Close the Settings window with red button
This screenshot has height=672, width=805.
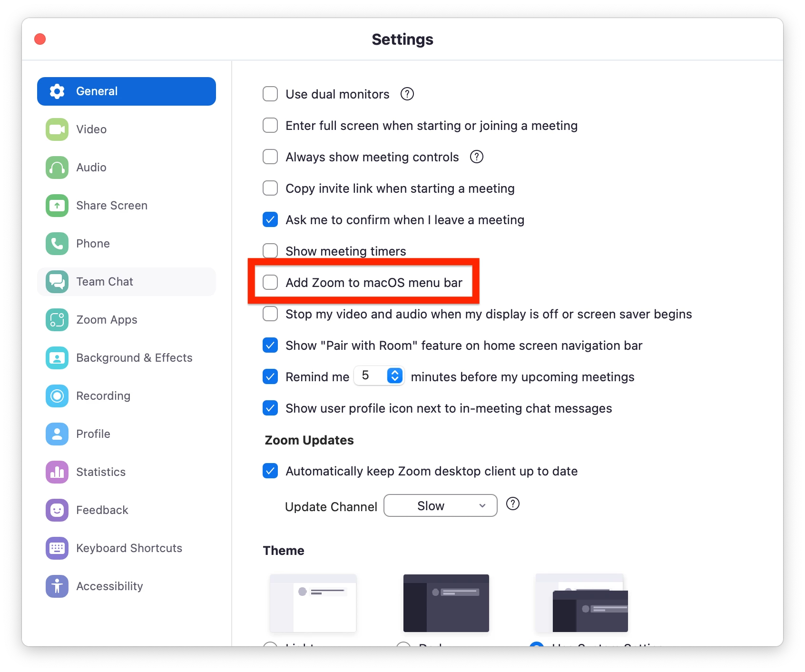coord(40,39)
